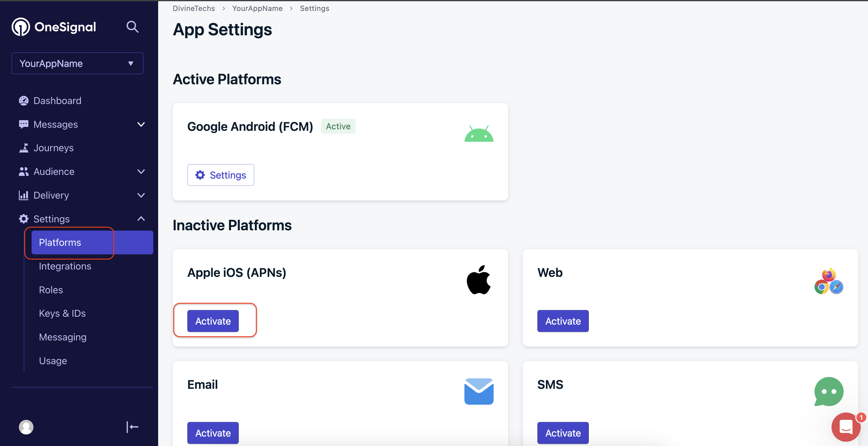Click the OneSignal logo
The width and height of the screenshot is (868, 446).
click(x=54, y=27)
